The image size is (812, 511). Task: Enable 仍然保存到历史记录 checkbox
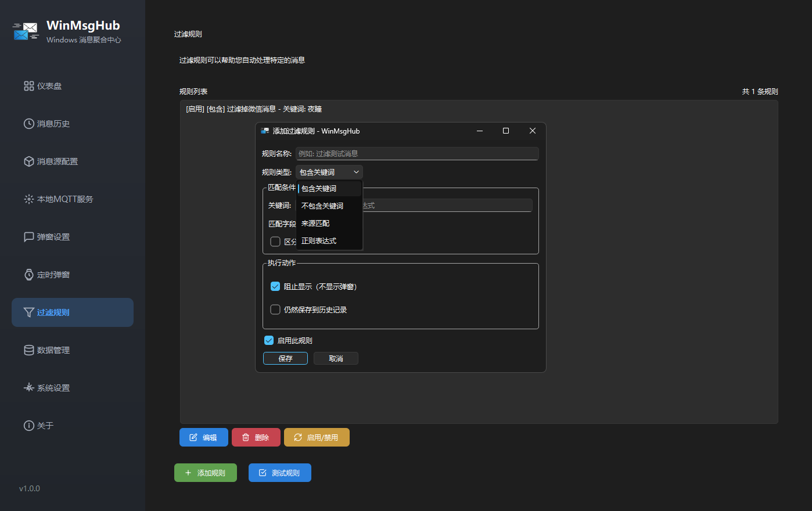[275, 310]
